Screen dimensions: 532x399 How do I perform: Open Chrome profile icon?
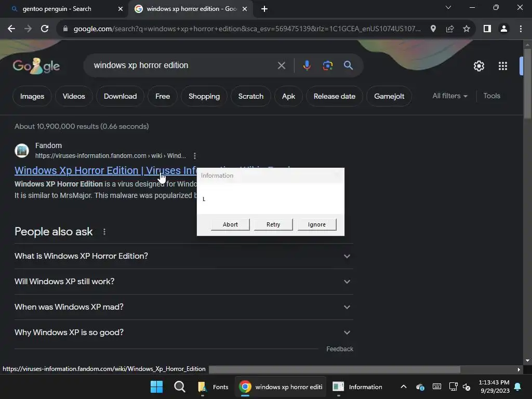point(504,29)
